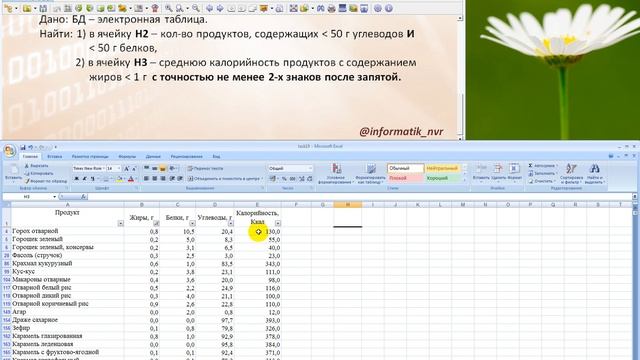Click Save in Excel quick access toolbar
Viewport: 640px width, 360px height.
(23, 147)
